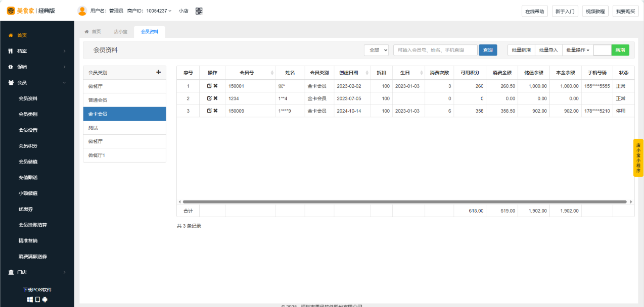This screenshot has height=307, width=644.
Task: Edit member 150001 using the edit icon
Action: [x=209, y=86]
